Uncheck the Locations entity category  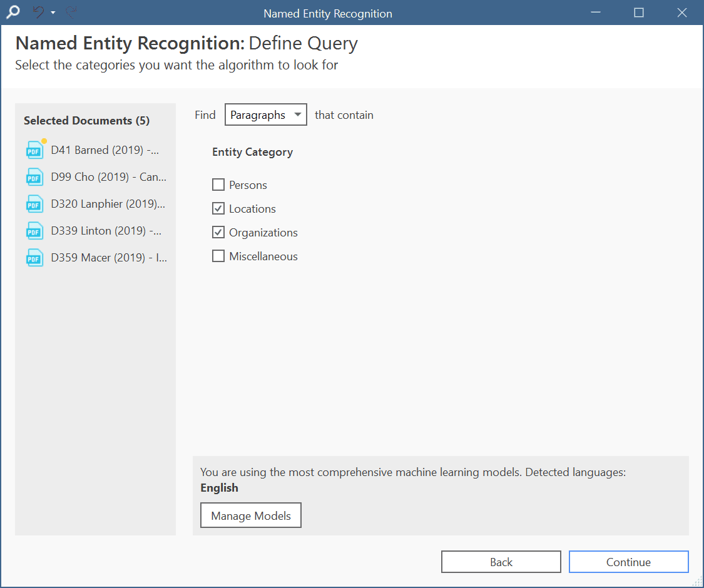pyautogui.click(x=218, y=208)
